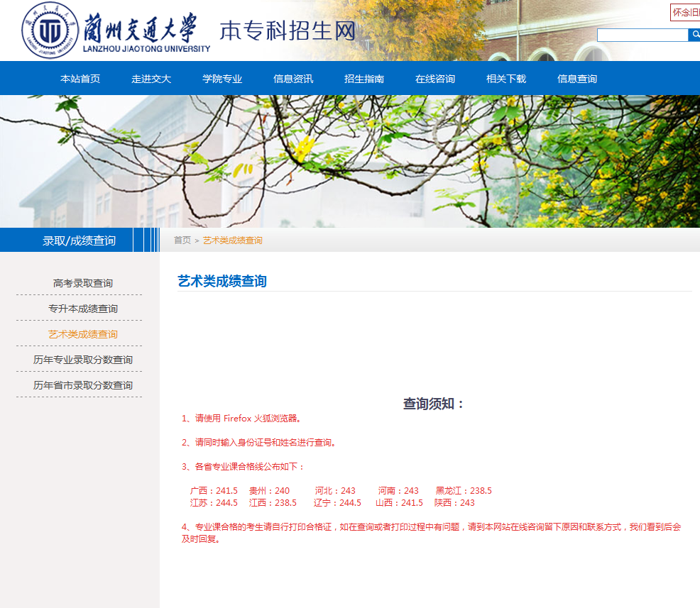Click the 河北：243 score entry
The height and width of the screenshot is (608, 700).
click(335, 491)
